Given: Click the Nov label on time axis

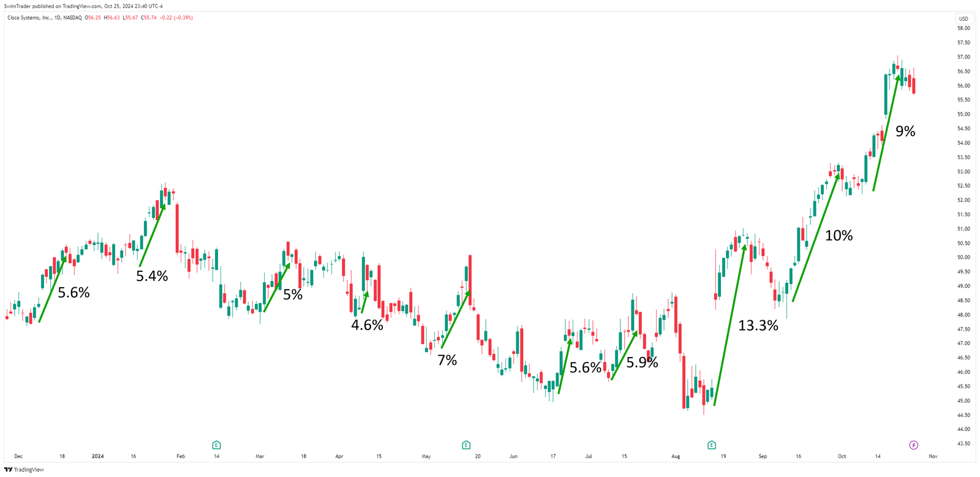Looking at the screenshot, I should 933,456.
